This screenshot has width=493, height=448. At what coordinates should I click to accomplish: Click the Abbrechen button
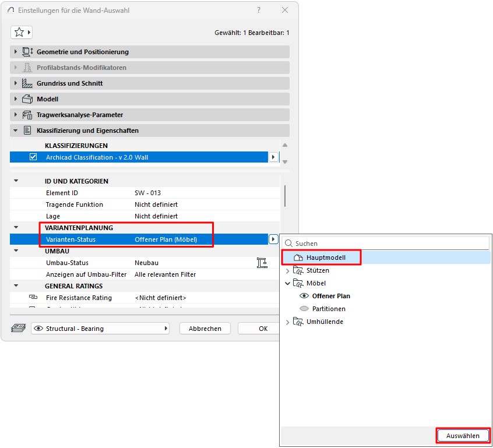click(x=205, y=328)
